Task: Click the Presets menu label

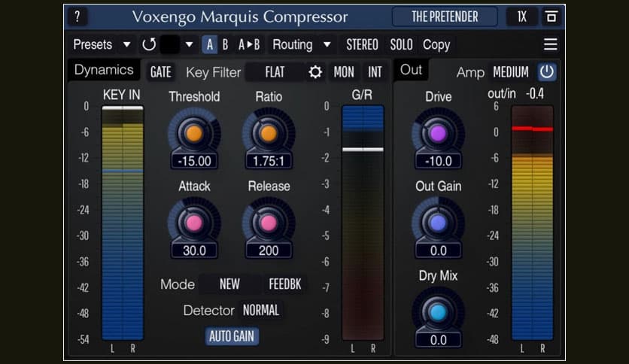Action: coord(93,44)
